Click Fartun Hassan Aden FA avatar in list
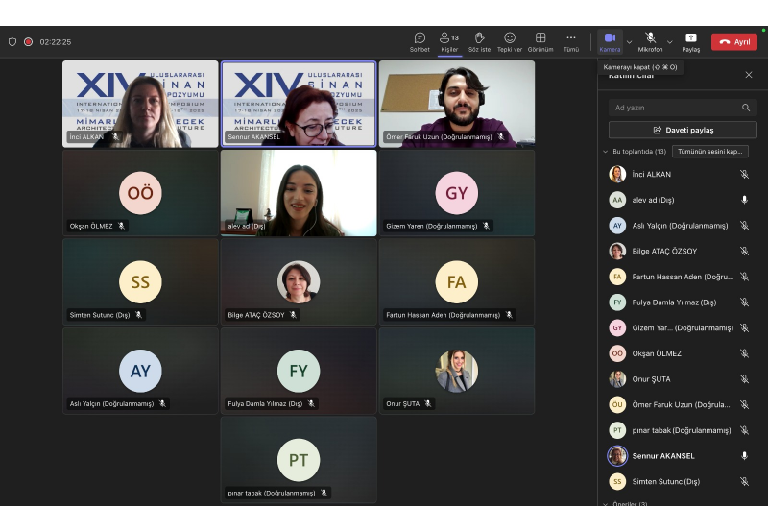 click(x=617, y=277)
